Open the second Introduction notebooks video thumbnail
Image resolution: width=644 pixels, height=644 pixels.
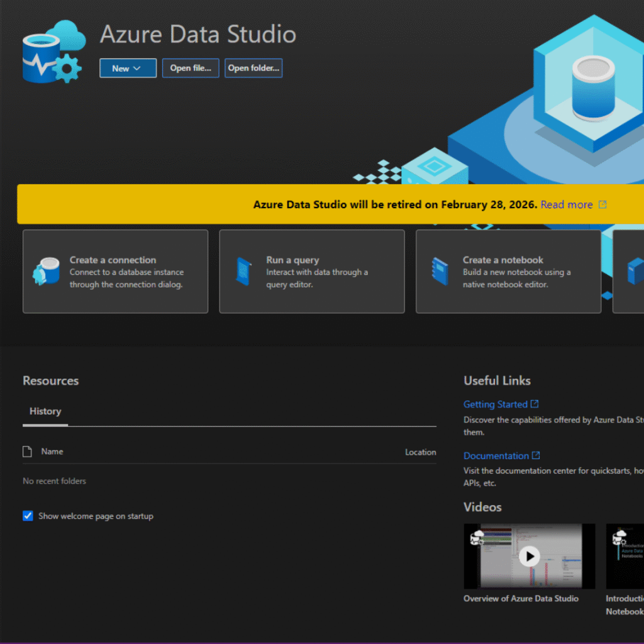tap(625, 556)
